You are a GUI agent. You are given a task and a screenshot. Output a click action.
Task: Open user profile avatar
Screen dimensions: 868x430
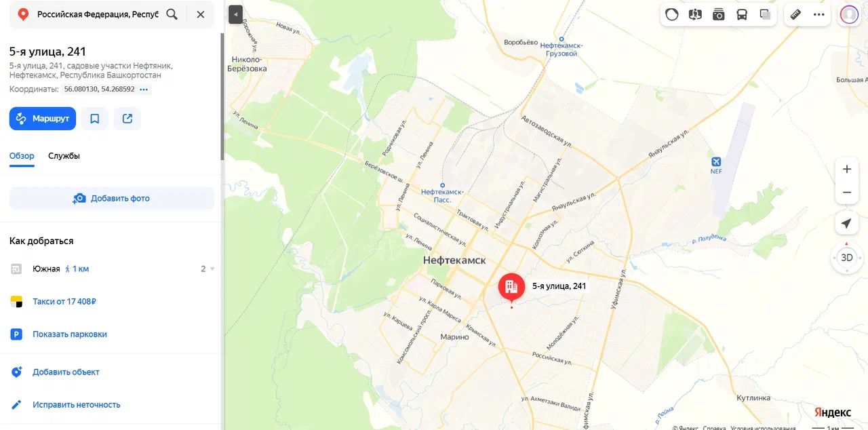(849, 14)
